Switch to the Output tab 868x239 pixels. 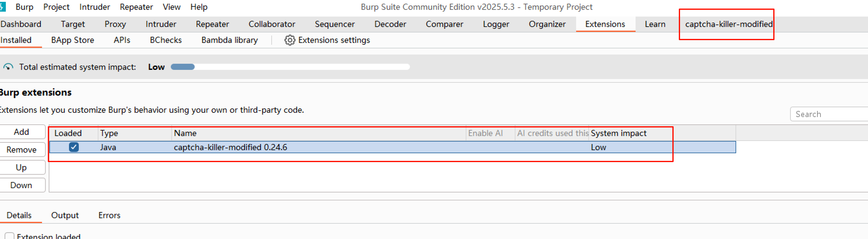65,215
